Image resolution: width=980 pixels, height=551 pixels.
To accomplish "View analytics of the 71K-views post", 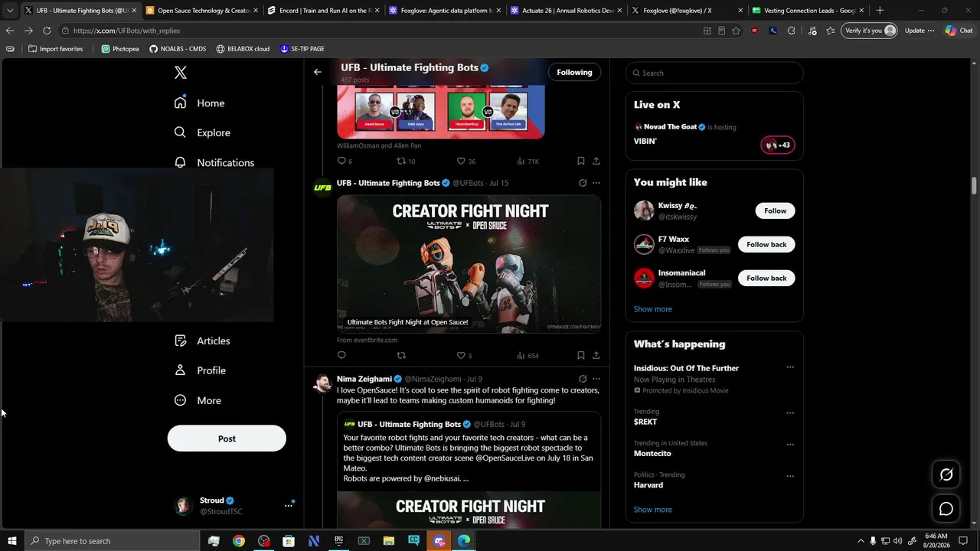I will (x=528, y=161).
